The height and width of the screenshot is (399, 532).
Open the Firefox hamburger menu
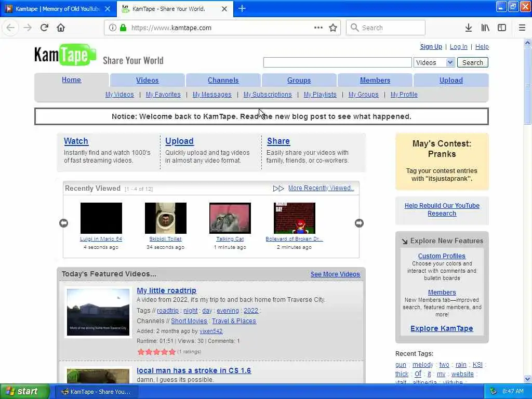pos(522,28)
